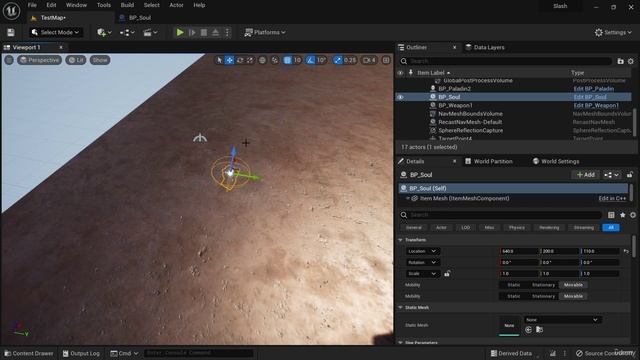Click the stop simulation square button
Image resolution: width=640 pixels, height=360 pixels.
tap(204, 32)
